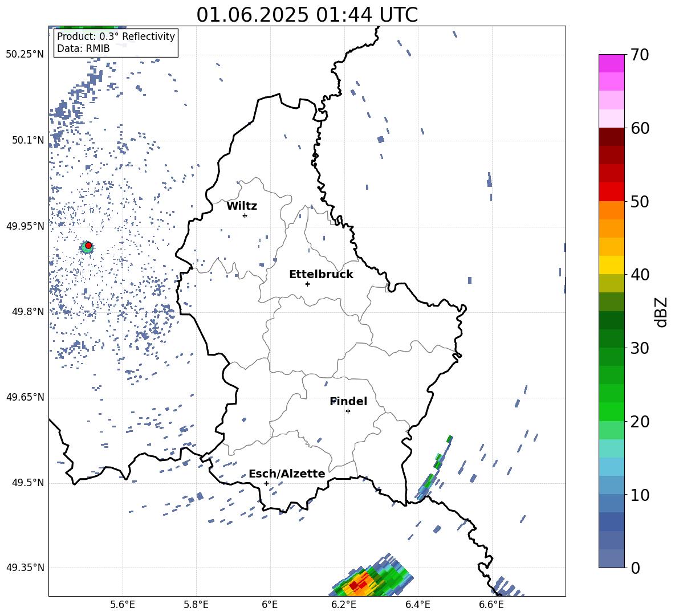Click the 49.35°N latitude label
The height and width of the screenshot is (616, 675).
(x=25, y=568)
